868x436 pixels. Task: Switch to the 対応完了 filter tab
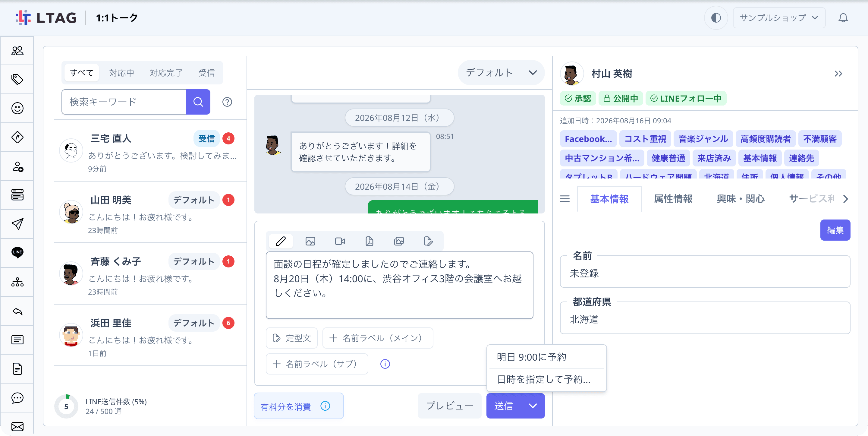pos(166,72)
